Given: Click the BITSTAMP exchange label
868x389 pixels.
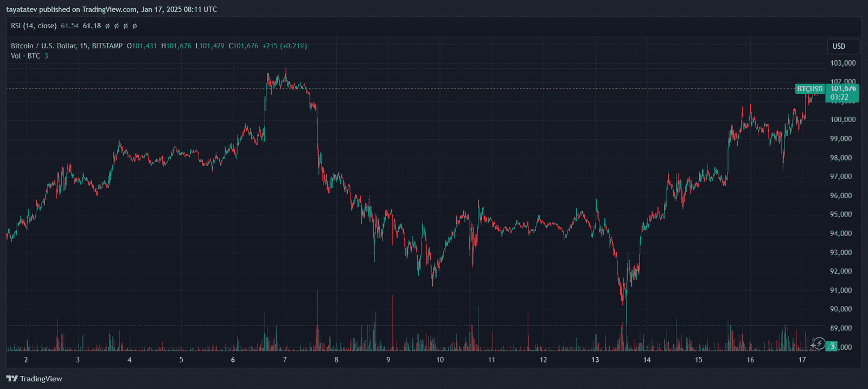Looking at the screenshot, I should pyautogui.click(x=107, y=46).
